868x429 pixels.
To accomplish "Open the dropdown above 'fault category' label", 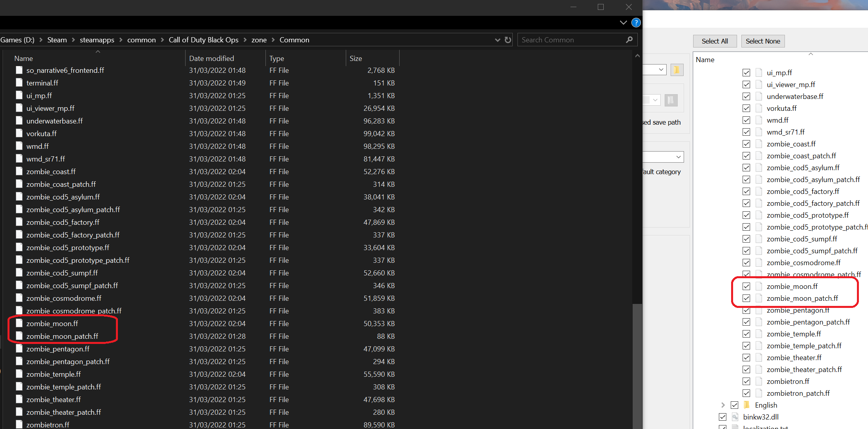I will pyautogui.click(x=678, y=157).
